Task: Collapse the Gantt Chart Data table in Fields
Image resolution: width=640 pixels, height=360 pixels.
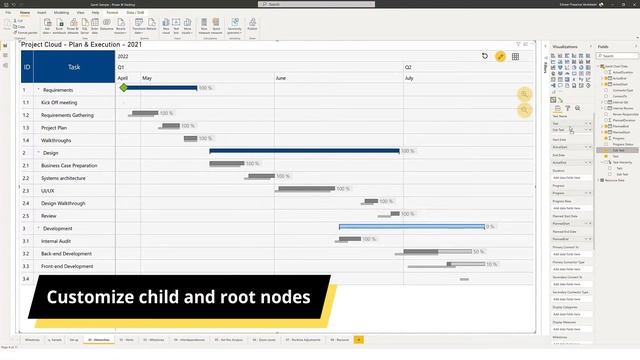Action: (x=599, y=66)
